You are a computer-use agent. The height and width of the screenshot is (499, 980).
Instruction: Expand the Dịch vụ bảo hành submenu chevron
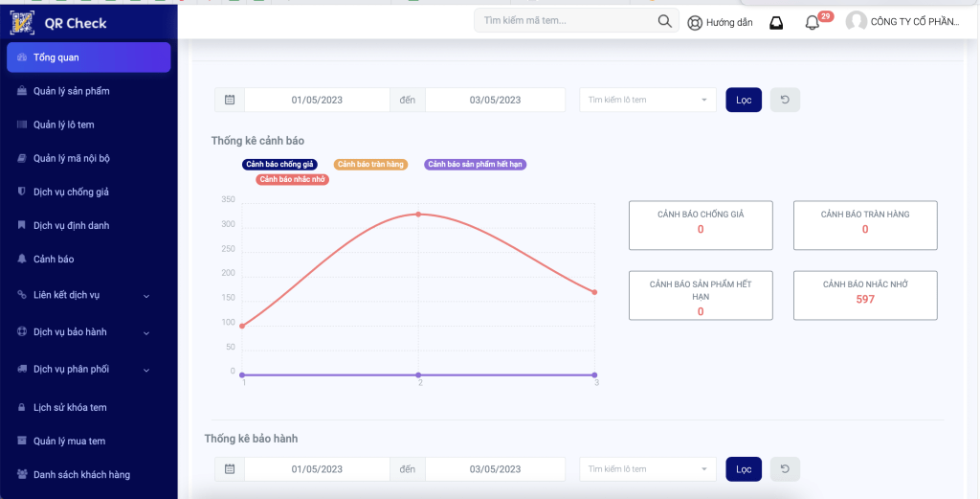pyautogui.click(x=146, y=333)
